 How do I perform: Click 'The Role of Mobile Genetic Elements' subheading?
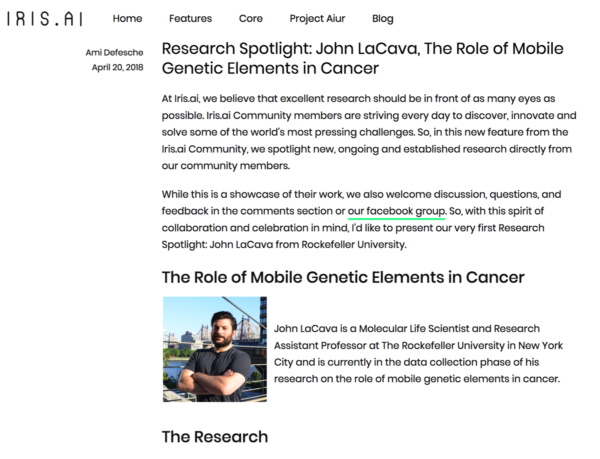[343, 277]
